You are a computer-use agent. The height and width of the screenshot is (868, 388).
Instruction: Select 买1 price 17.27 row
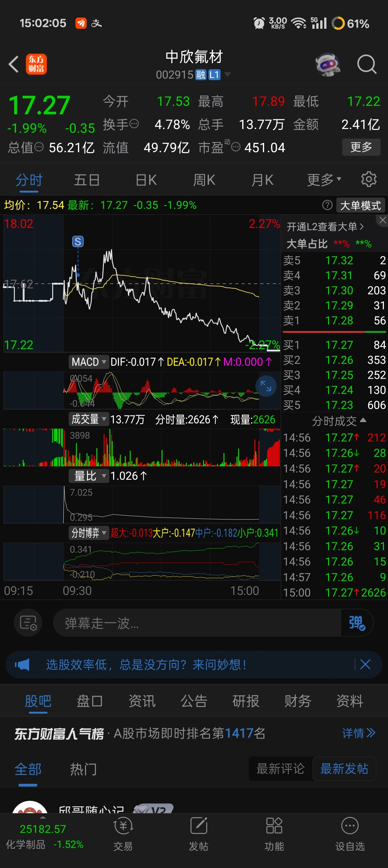click(334, 345)
